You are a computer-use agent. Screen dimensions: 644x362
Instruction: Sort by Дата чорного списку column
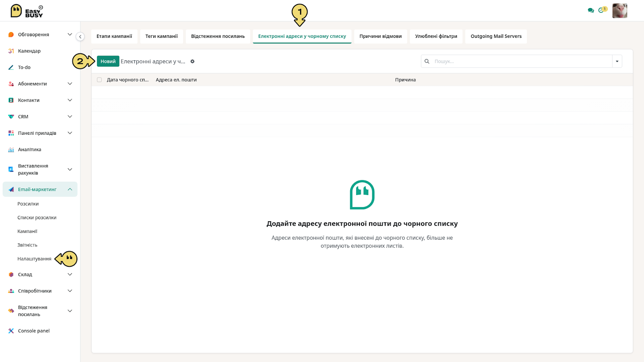tap(128, 80)
